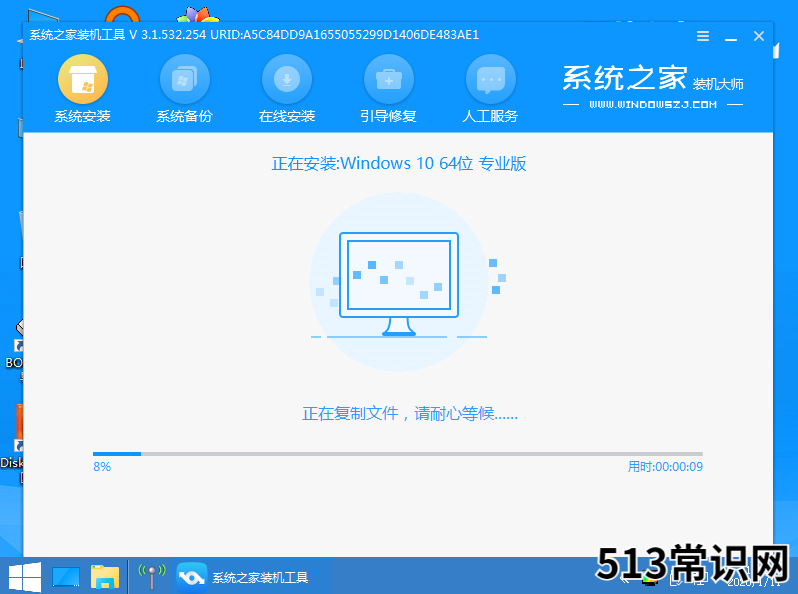Open the Windows Start button
This screenshot has width=798, height=594.
tap(24, 577)
